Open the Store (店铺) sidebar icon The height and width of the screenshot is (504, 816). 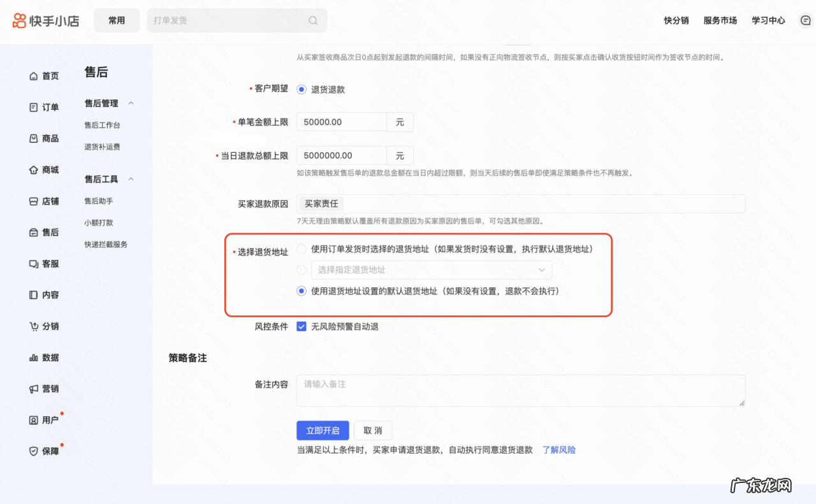coord(34,201)
